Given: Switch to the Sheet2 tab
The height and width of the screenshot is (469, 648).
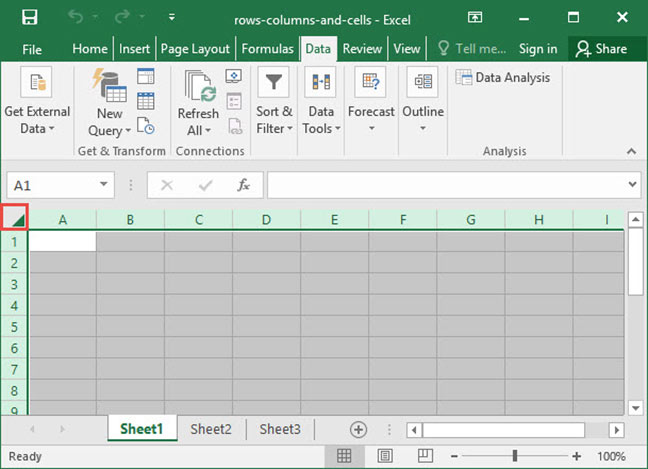Looking at the screenshot, I should pyautogui.click(x=211, y=429).
